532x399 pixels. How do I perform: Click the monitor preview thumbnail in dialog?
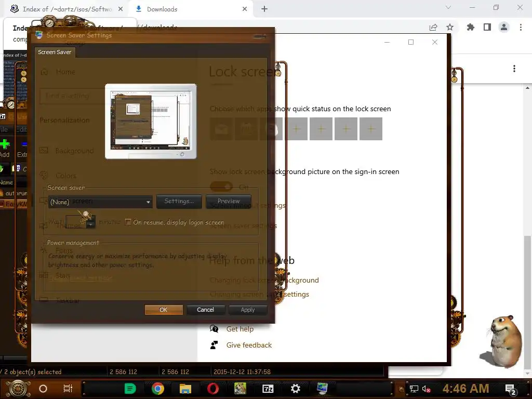click(151, 121)
